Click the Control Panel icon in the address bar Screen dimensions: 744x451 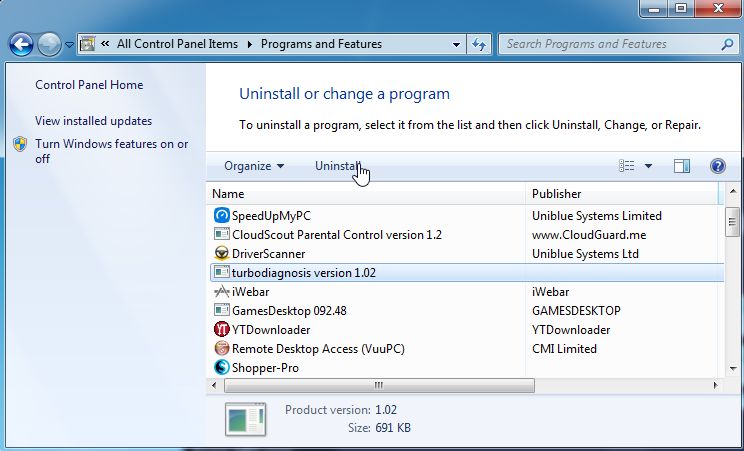click(87, 44)
